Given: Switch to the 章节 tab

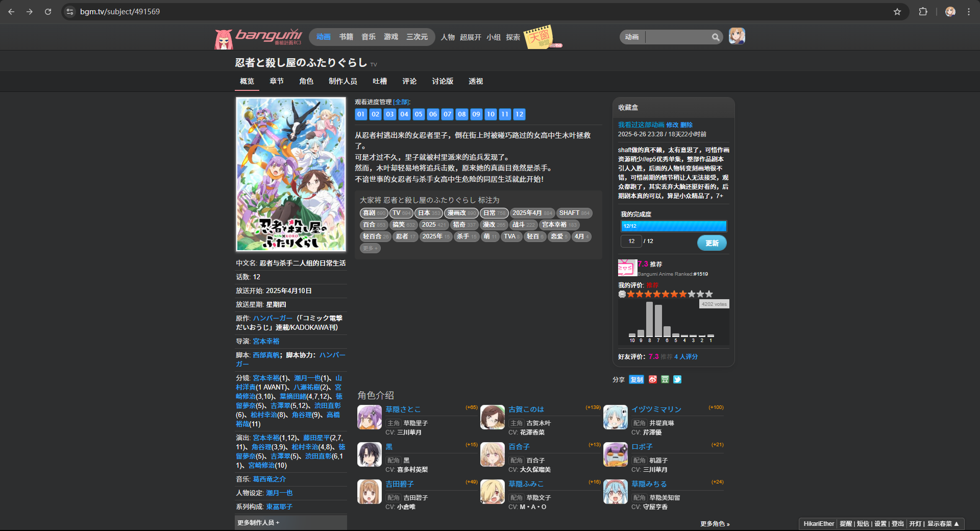Looking at the screenshot, I should pyautogui.click(x=277, y=81).
